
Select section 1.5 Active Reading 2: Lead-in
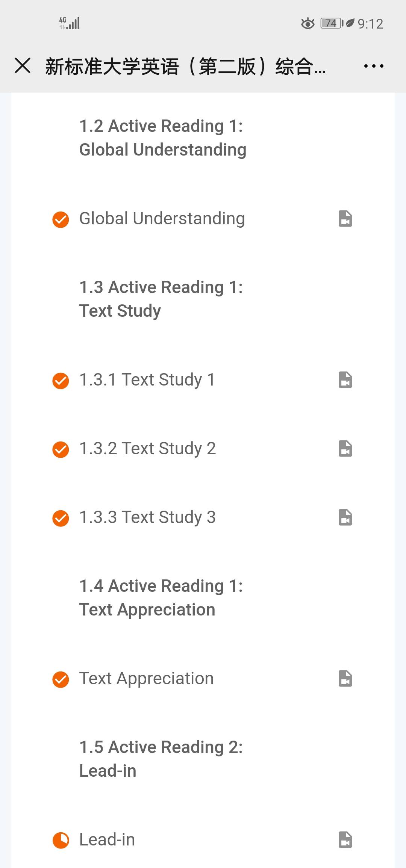(161, 759)
